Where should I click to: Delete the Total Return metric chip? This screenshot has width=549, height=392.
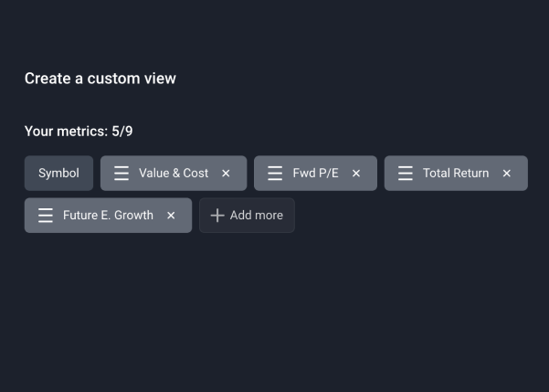[x=507, y=174]
